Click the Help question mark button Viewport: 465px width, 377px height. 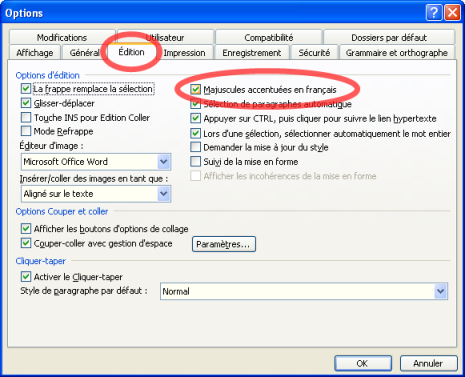coord(434,13)
